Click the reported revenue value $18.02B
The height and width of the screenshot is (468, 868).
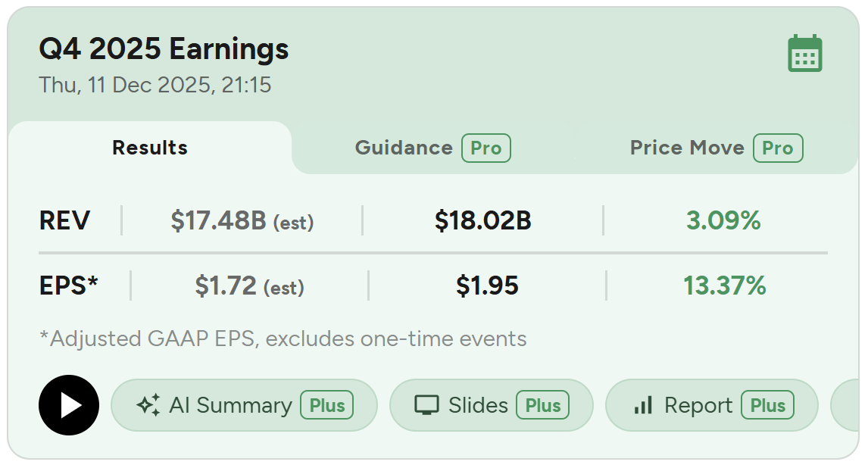point(483,220)
